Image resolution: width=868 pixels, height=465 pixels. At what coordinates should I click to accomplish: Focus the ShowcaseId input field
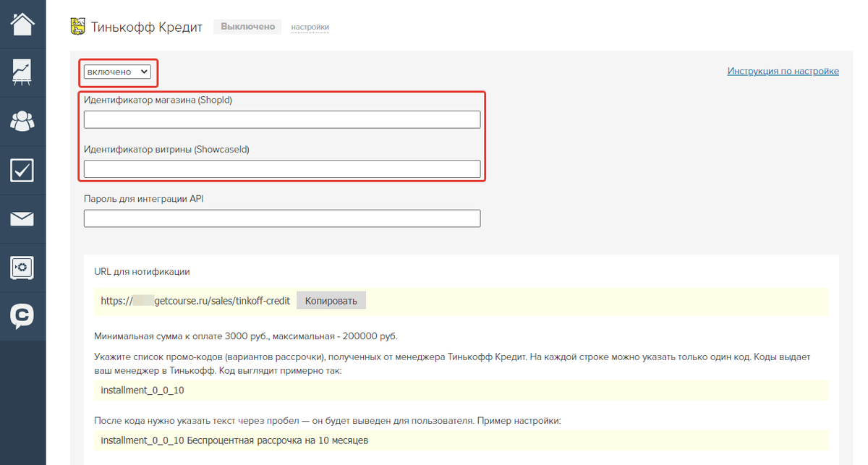tap(282, 168)
